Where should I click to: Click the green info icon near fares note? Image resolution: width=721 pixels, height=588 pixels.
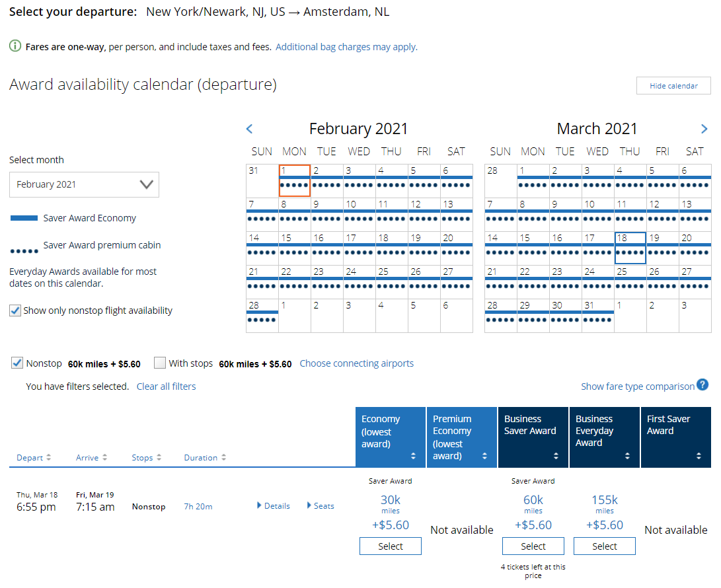[x=14, y=46]
